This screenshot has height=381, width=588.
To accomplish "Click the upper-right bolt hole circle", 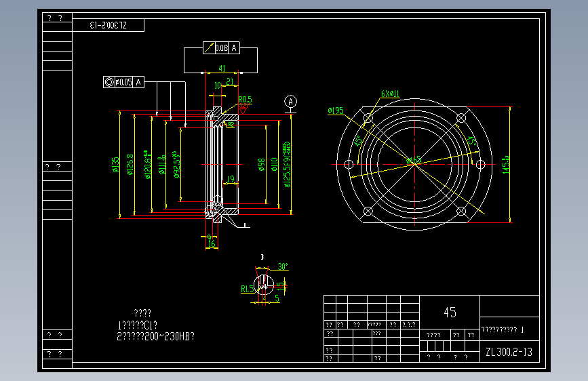I will [x=461, y=118].
